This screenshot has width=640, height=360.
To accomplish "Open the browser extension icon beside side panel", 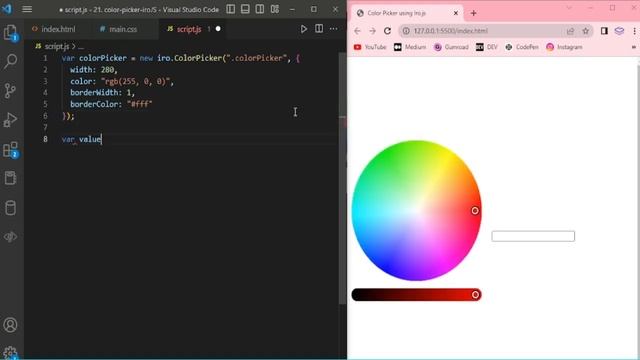I will click(619, 31).
